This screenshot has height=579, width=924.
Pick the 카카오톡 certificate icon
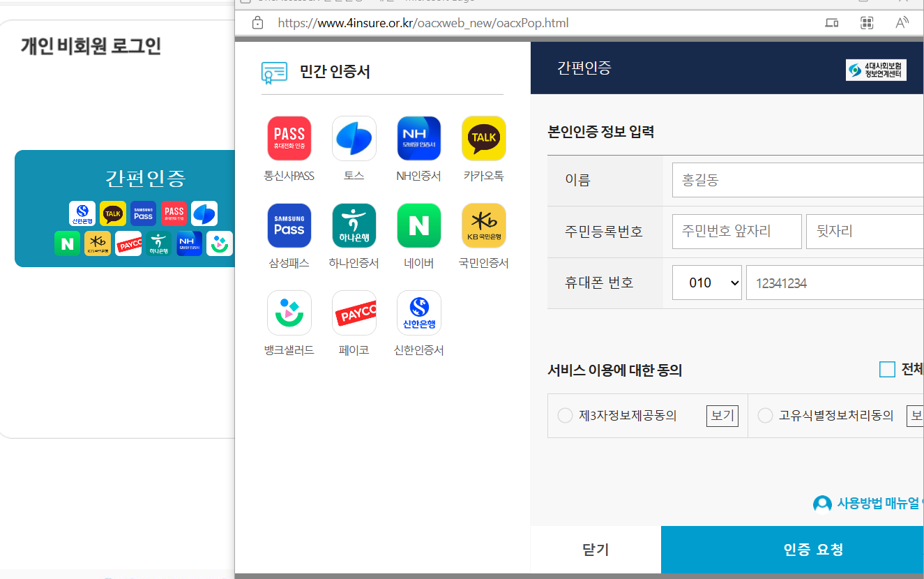coord(484,138)
